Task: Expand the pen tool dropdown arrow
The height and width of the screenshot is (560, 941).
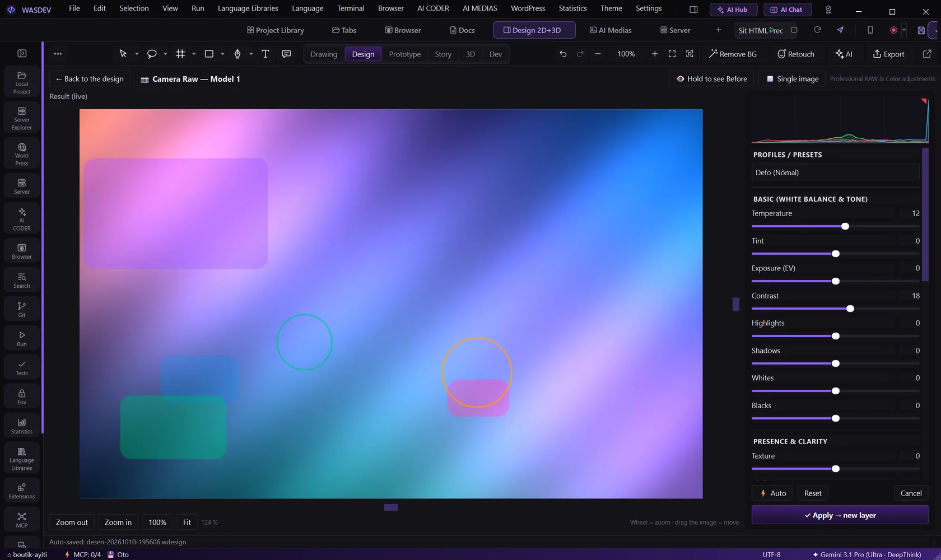Action: pos(251,54)
